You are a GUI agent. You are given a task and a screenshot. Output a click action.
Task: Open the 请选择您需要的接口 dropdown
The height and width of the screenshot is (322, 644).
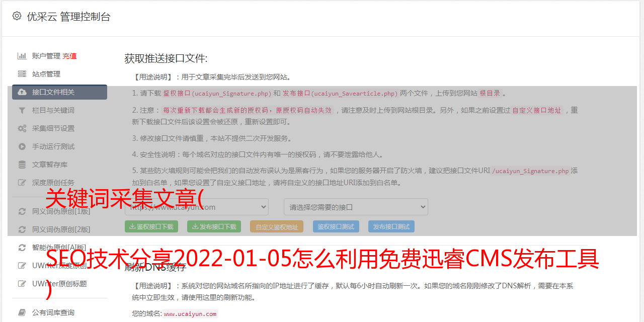click(356, 207)
